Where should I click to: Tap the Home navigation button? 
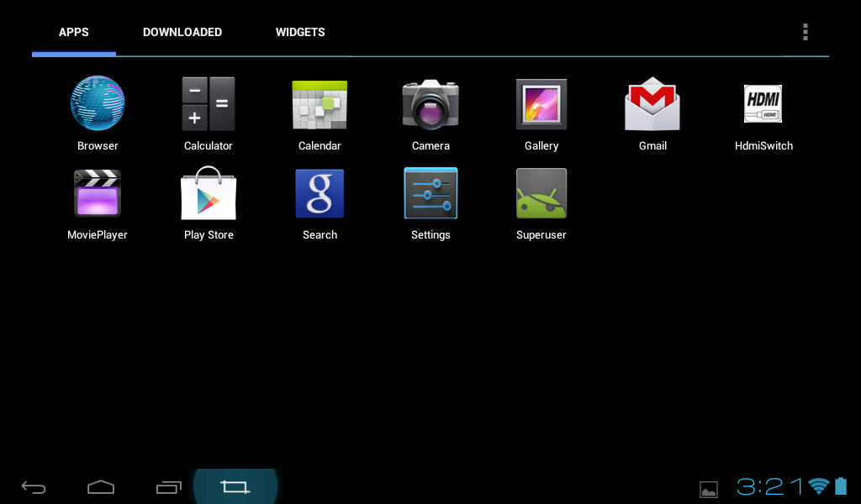[101, 487]
